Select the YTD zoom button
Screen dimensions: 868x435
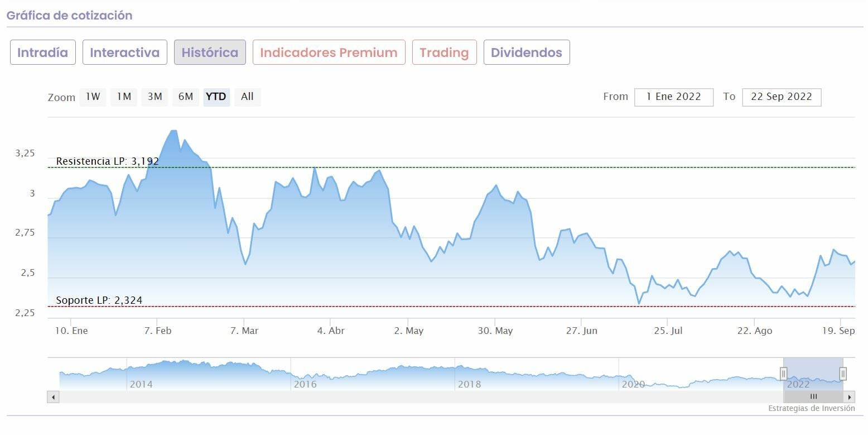pyautogui.click(x=216, y=97)
